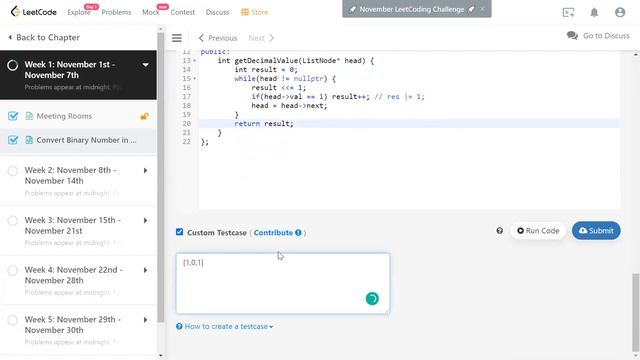Open Go to Discuss link
This screenshot has width=640, height=360.
[606, 36]
